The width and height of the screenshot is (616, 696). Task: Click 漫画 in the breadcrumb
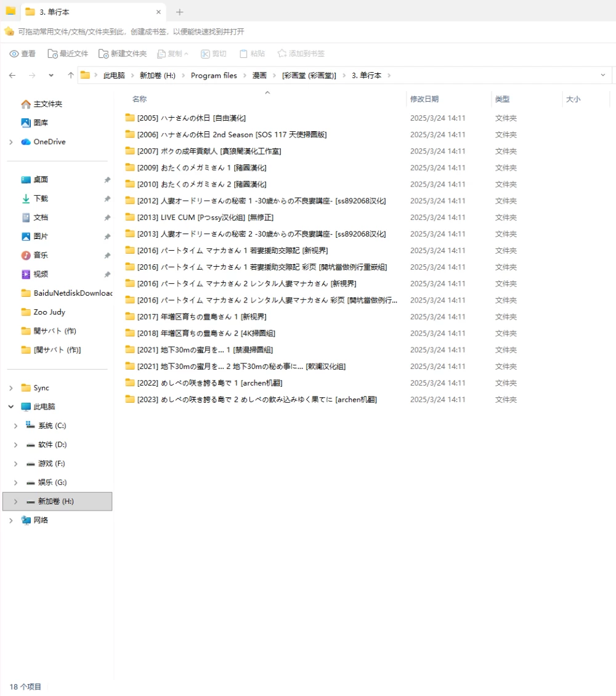(x=259, y=76)
